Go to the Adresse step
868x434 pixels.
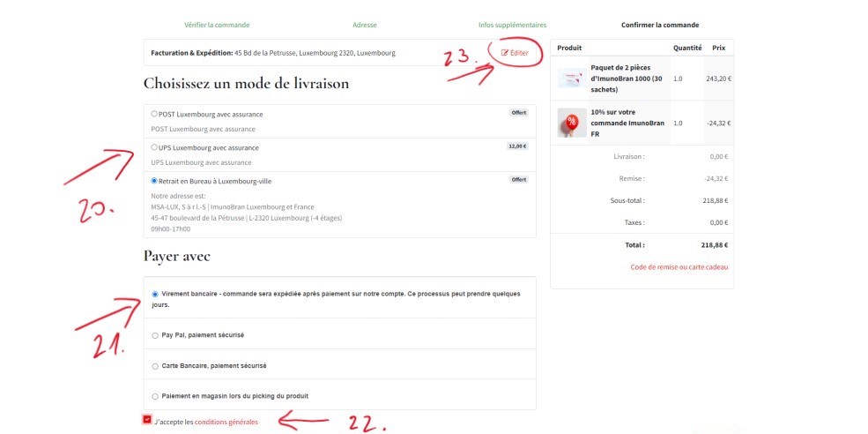(x=364, y=25)
